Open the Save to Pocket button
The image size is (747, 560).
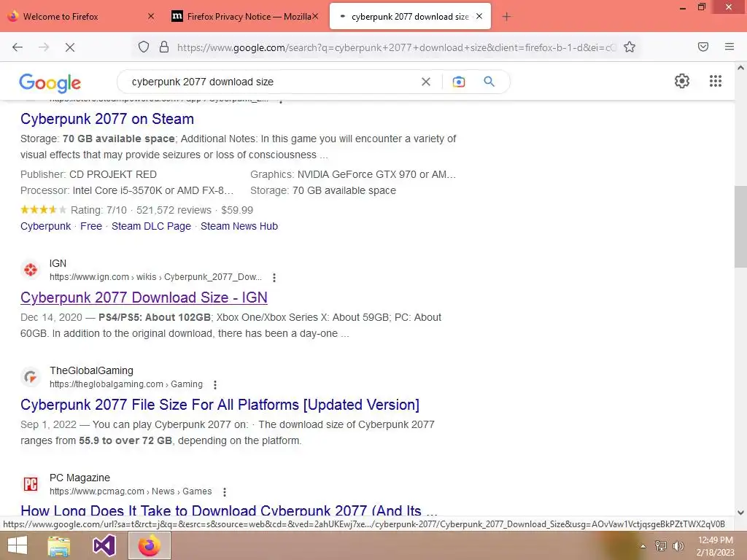pos(703,47)
